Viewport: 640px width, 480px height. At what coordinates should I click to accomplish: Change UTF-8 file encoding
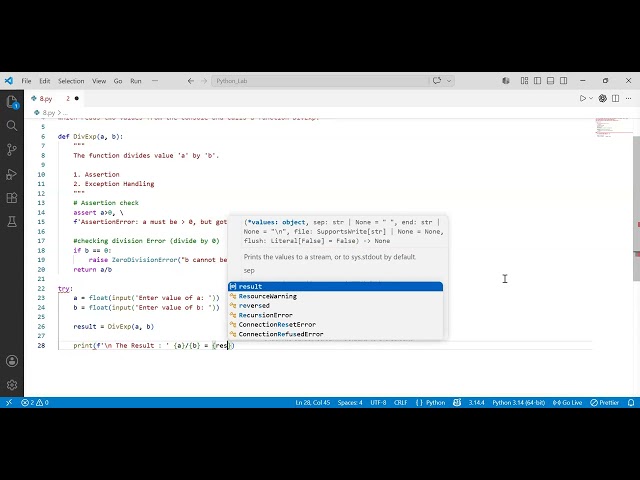click(378, 402)
